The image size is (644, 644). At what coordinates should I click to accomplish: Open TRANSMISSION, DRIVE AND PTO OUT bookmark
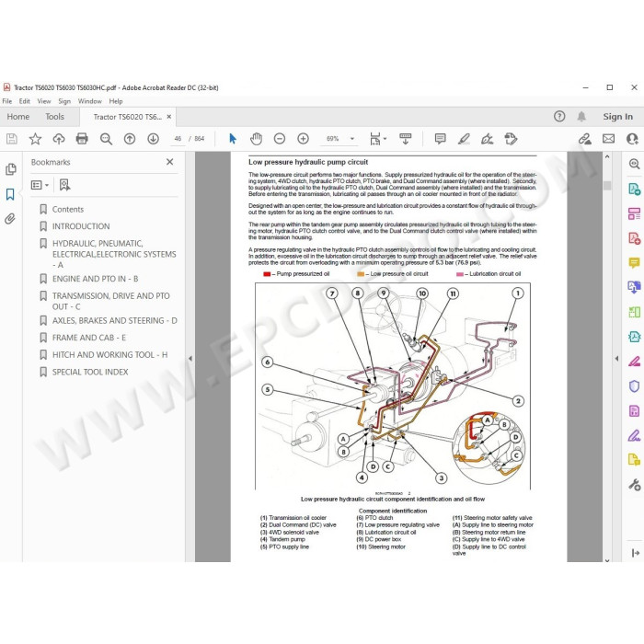click(x=110, y=301)
